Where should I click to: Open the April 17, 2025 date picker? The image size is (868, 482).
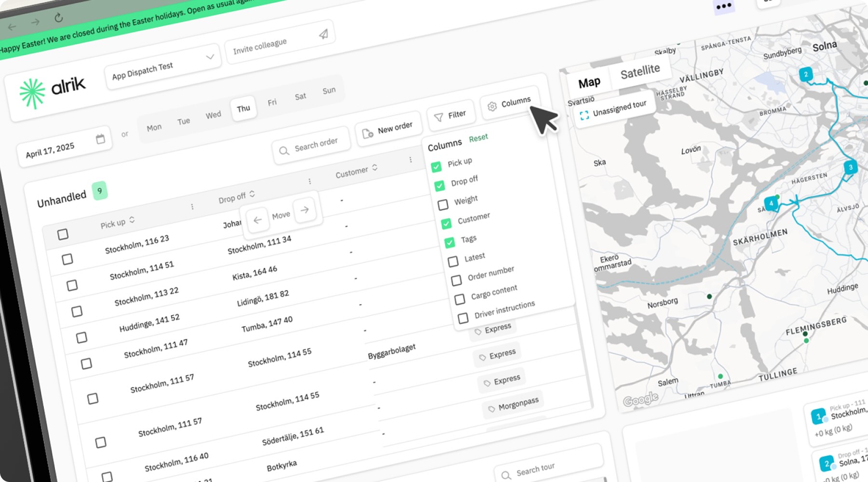coord(65,147)
